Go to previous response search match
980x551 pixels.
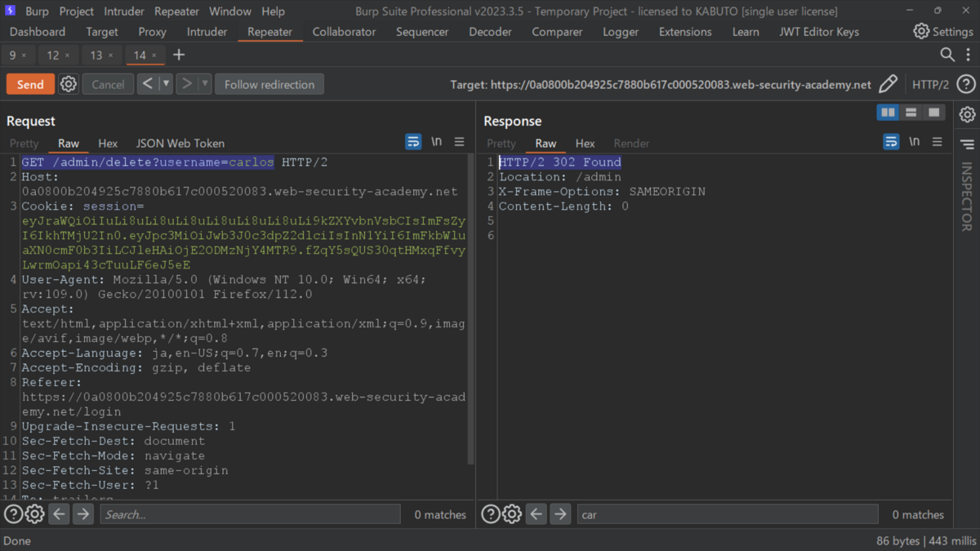coord(536,514)
